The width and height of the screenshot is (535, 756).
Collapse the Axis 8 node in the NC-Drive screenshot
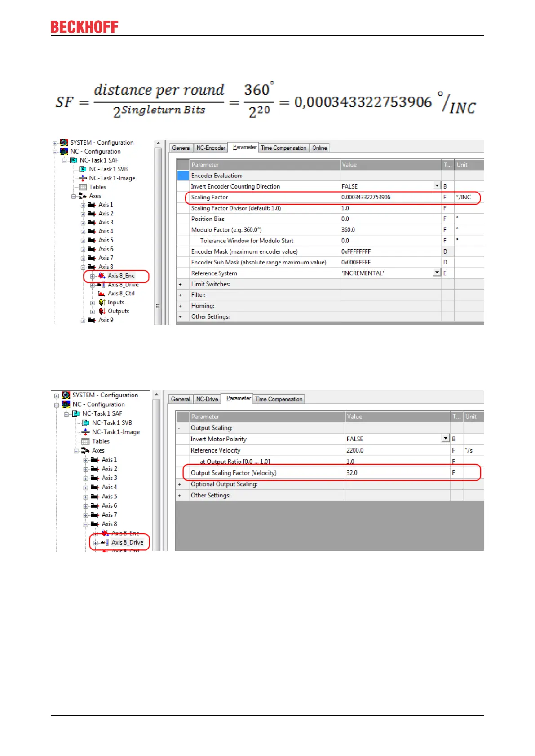pos(86,524)
